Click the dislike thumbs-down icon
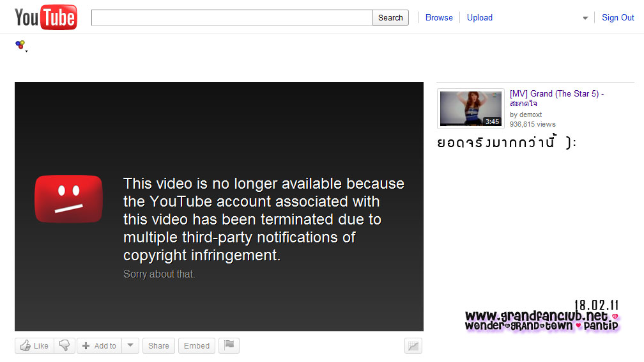644x362 pixels. tap(65, 345)
